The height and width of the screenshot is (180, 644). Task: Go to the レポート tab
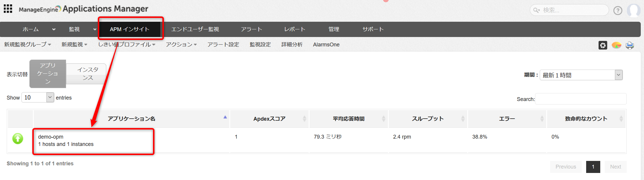tap(295, 29)
